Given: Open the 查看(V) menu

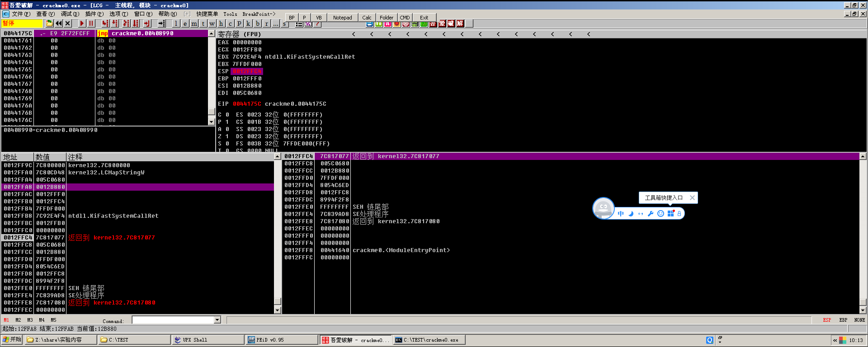Looking at the screenshot, I should [45, 14].
